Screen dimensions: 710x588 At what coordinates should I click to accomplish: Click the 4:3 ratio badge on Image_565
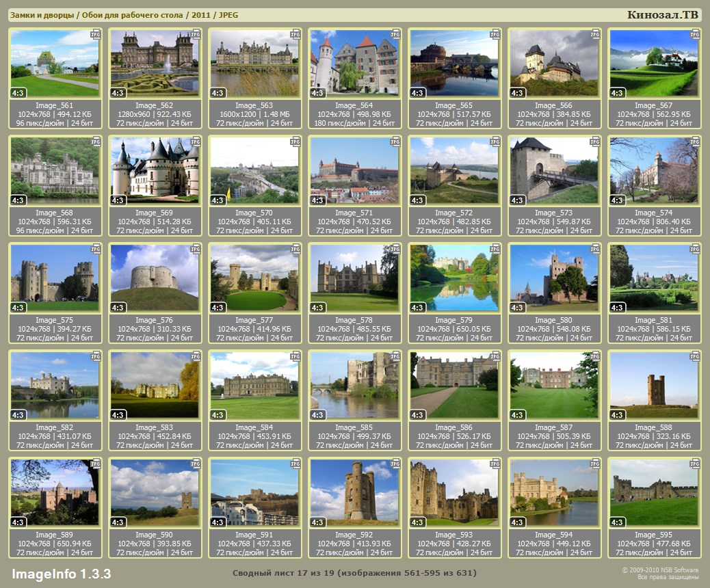417,93
